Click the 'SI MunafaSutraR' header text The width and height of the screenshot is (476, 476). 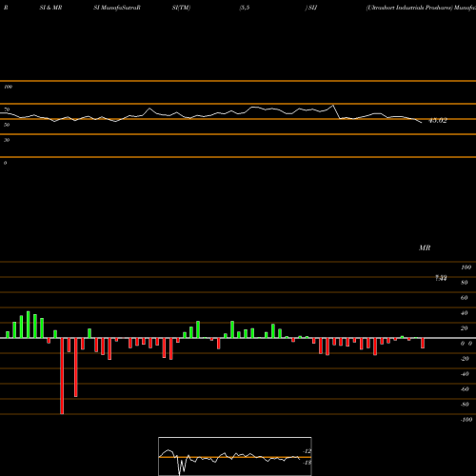pyautogui.click(x=117, y=8)
